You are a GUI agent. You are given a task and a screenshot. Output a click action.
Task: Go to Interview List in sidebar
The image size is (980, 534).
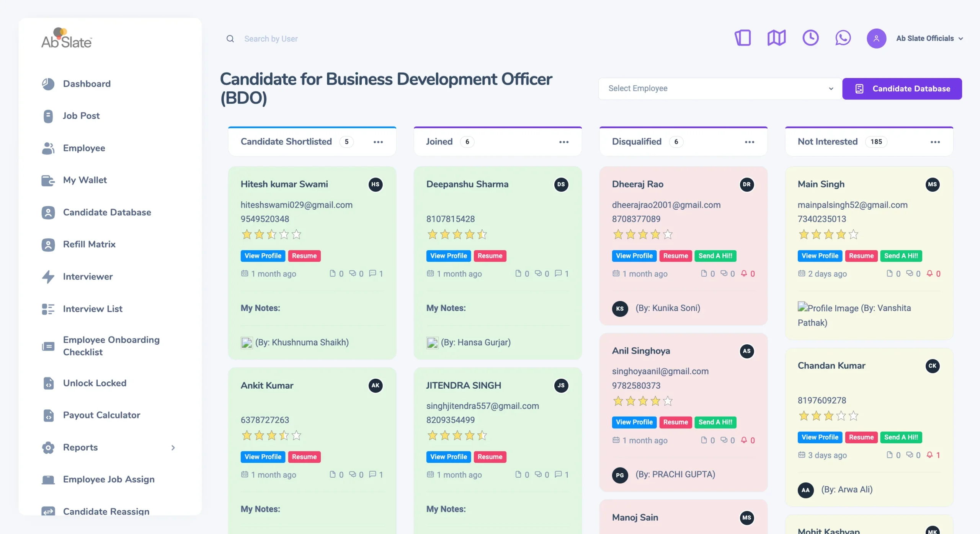93,309
